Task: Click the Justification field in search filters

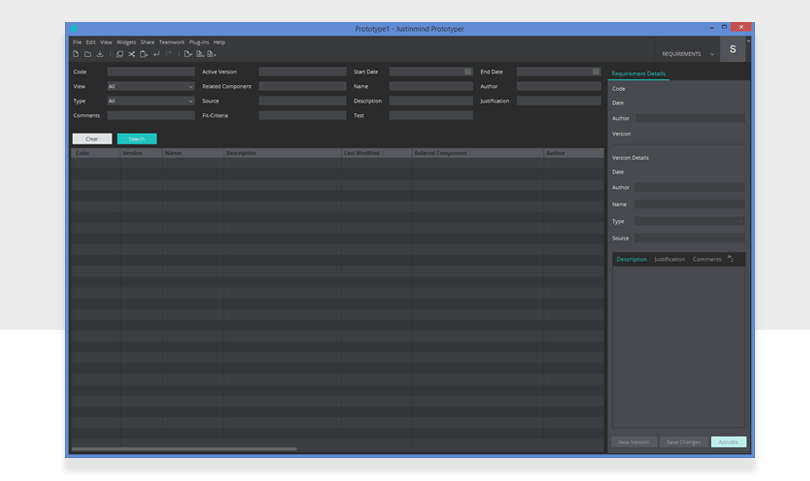Action: (x=559, y=101)
